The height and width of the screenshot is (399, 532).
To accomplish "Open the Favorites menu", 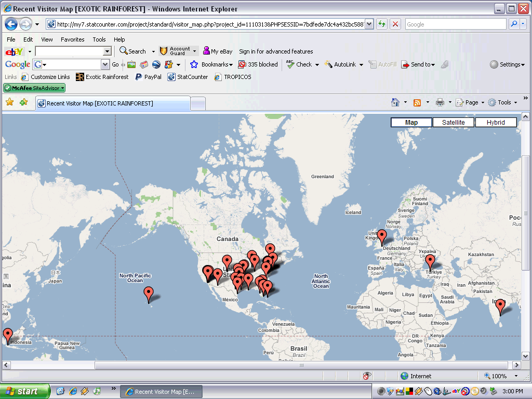I will (x=72, y=39).
